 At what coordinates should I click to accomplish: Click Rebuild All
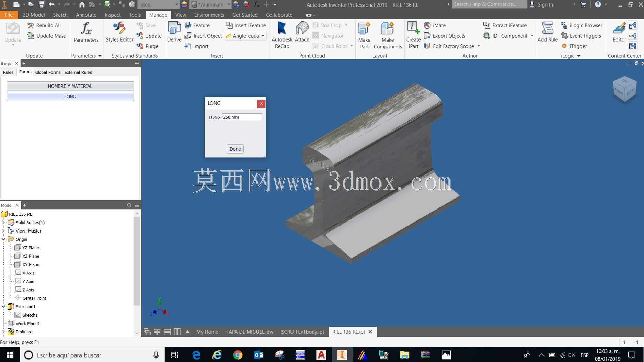tap(44, 25)
